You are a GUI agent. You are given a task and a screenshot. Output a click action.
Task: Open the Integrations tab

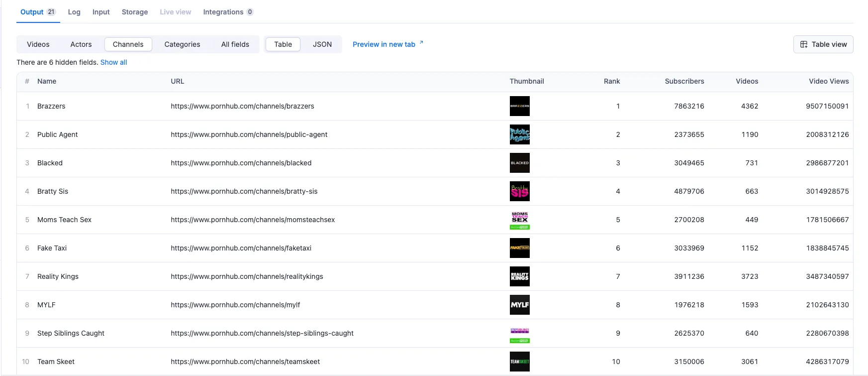[x=228, y=12]
